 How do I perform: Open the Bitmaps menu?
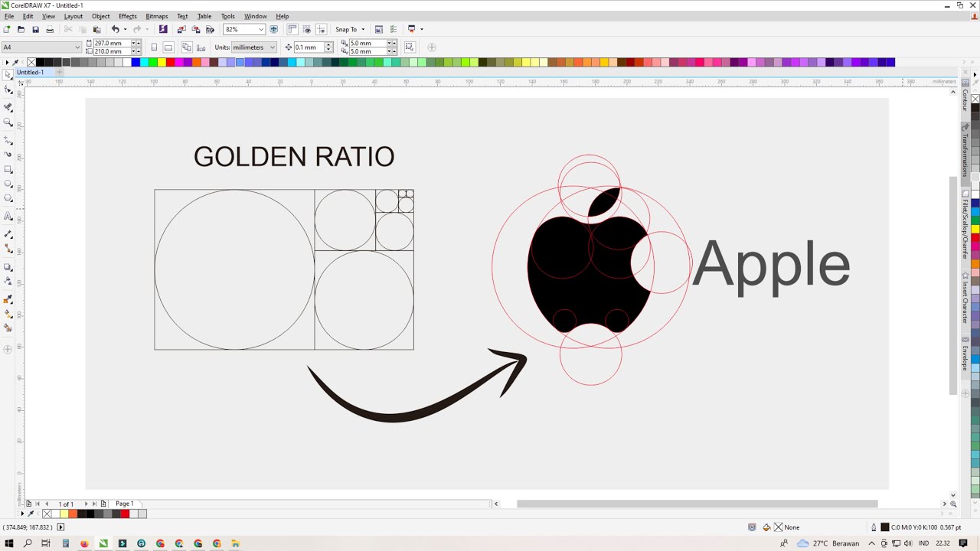point(157,16)
